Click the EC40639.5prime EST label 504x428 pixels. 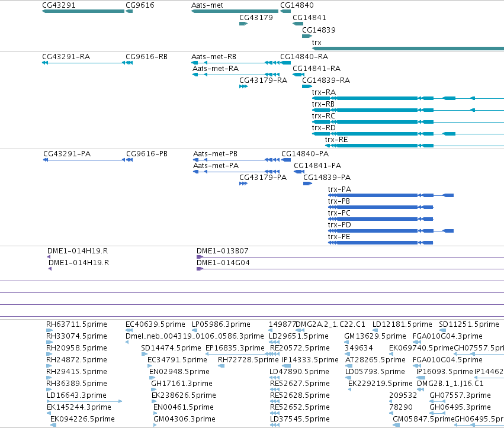[x=155, y=324]
